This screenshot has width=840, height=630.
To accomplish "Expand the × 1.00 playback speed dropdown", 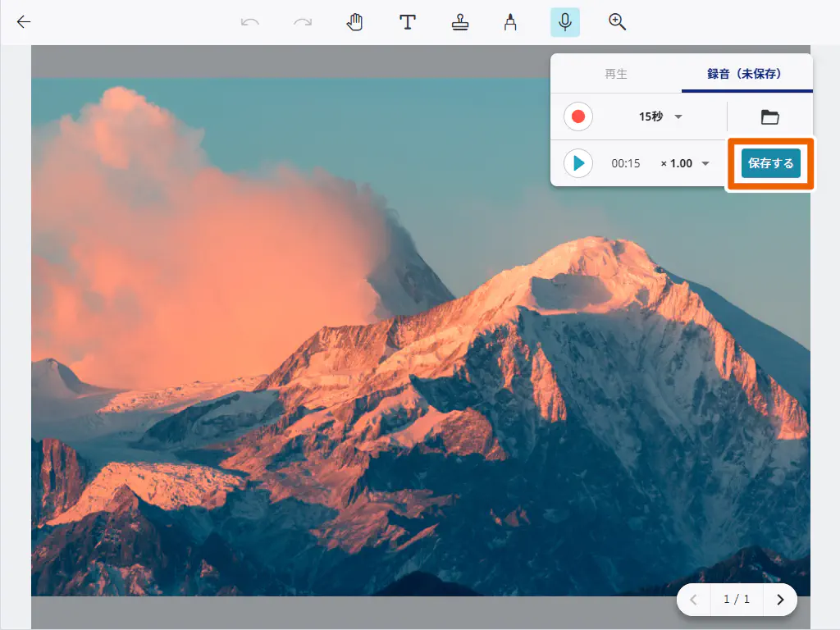I will point(685,163).
